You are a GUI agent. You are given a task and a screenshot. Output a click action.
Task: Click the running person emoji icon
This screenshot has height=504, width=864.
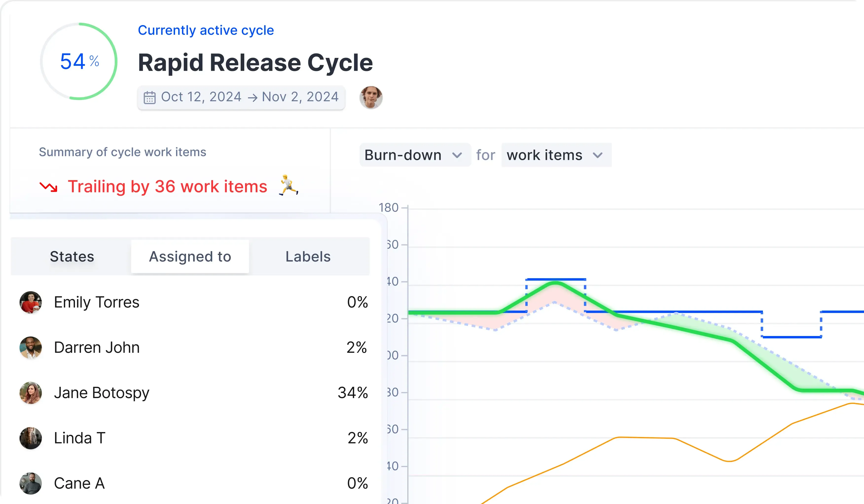pos(288,185)
